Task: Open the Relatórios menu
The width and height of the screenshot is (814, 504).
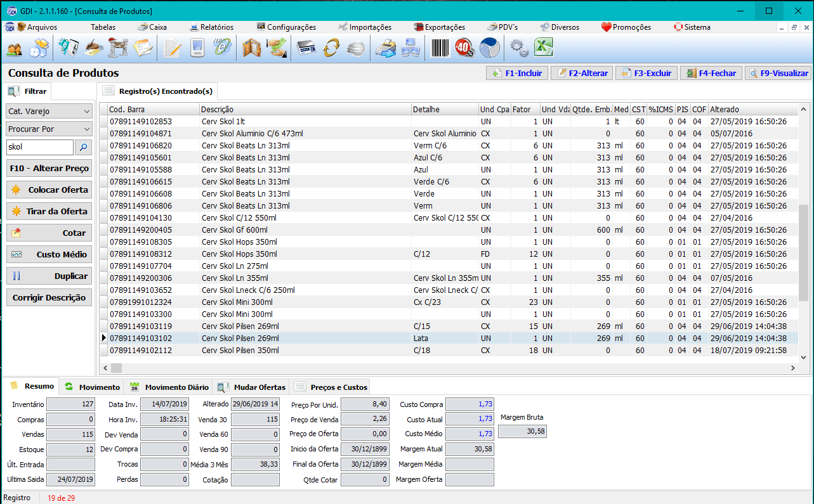Action: click(x=212, y=27)
